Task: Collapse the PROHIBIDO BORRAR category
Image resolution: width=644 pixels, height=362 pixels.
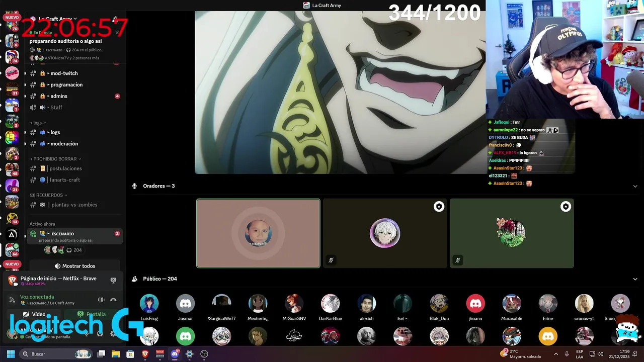Action: coord(55,159)
